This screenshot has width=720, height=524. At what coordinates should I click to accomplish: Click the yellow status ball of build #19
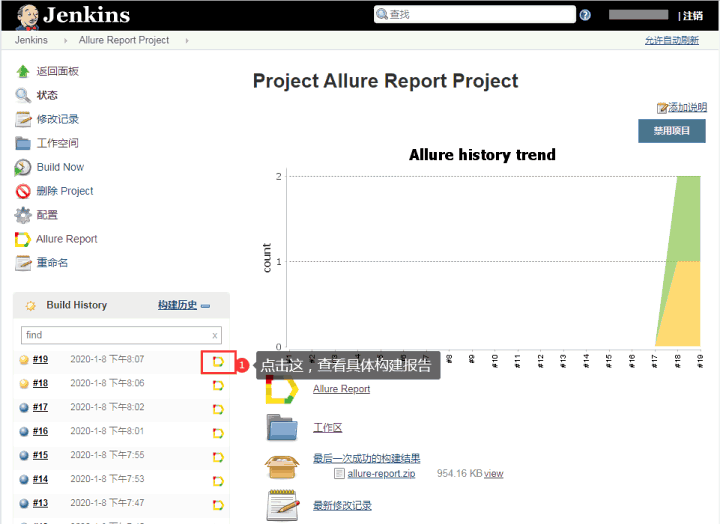(x=24, y=360)
